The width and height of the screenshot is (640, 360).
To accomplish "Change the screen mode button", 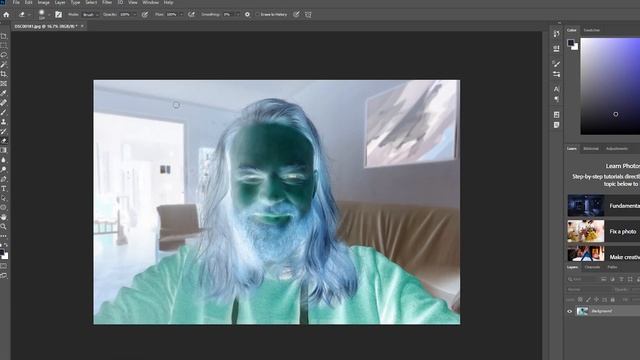I will [x=4, y=276].
